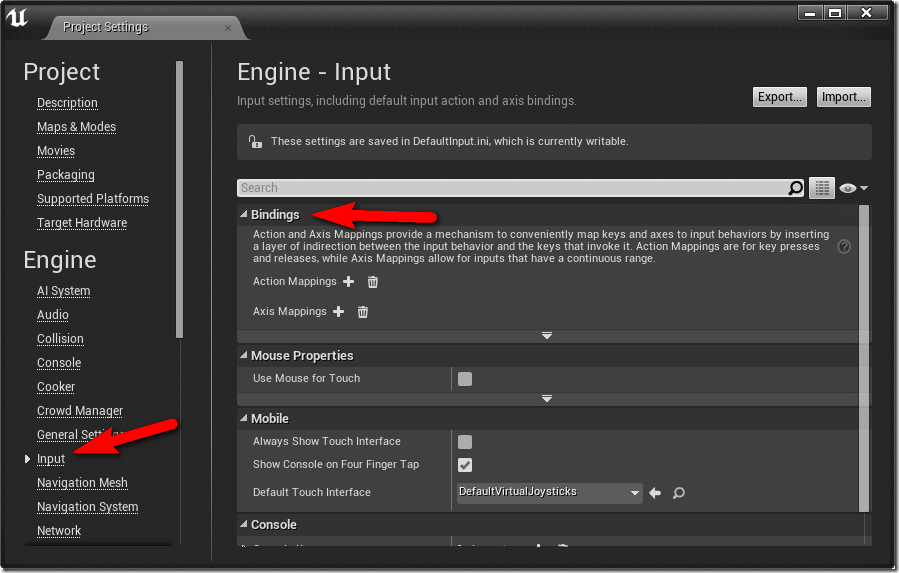This screenshot has width=899, height=573.
Task: Open the property matrix grid view icon
Action: pyautogui.click(x=822, y=188)
